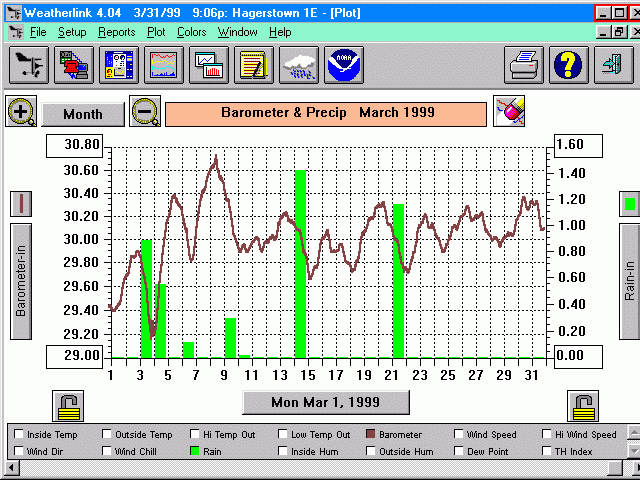Enable the Wind Chill checkbox
Viewport: 640px width, 480px height.
click(x=107, y=451)
